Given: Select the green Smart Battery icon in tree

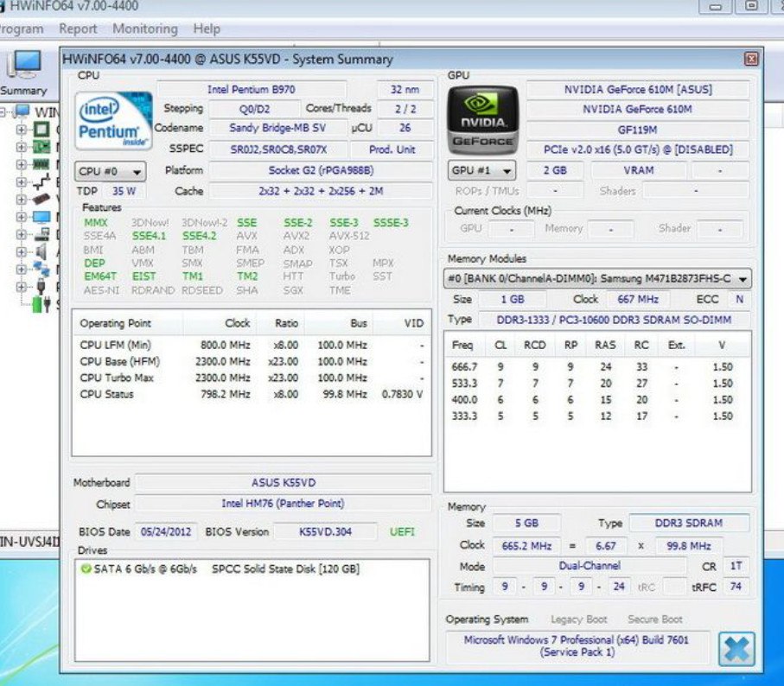Looking at the screenshot, I should 41,304.
